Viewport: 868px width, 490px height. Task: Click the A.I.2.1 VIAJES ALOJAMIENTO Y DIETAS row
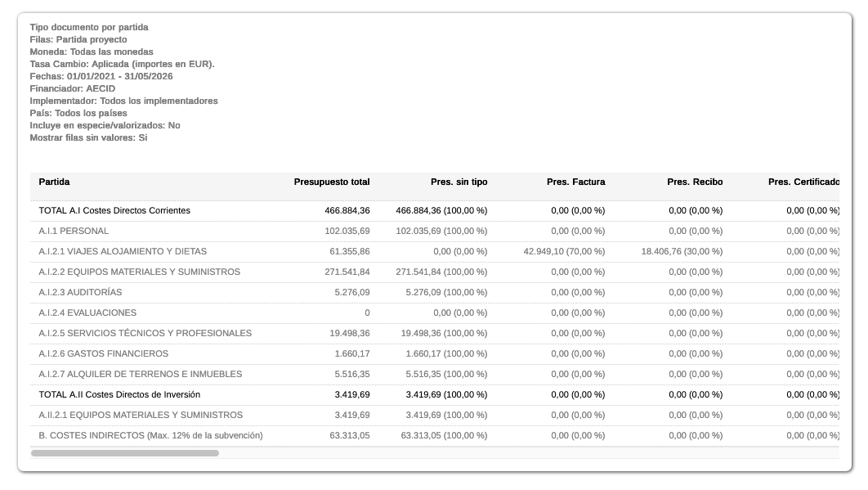point(123,251)
